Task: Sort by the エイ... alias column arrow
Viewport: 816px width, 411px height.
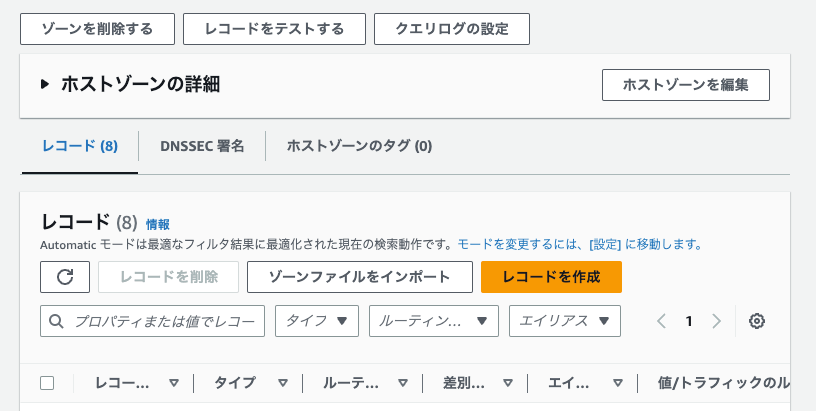Action: pos(618,383)
